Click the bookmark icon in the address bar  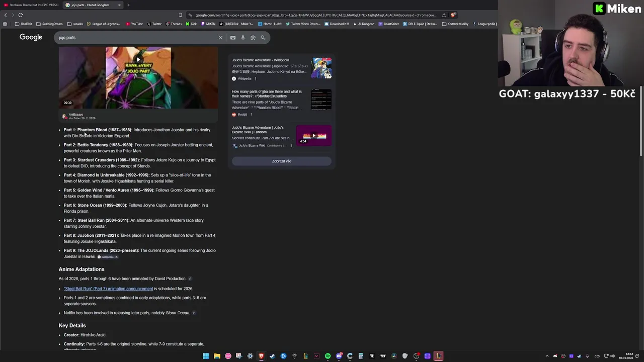pos(180,15)
